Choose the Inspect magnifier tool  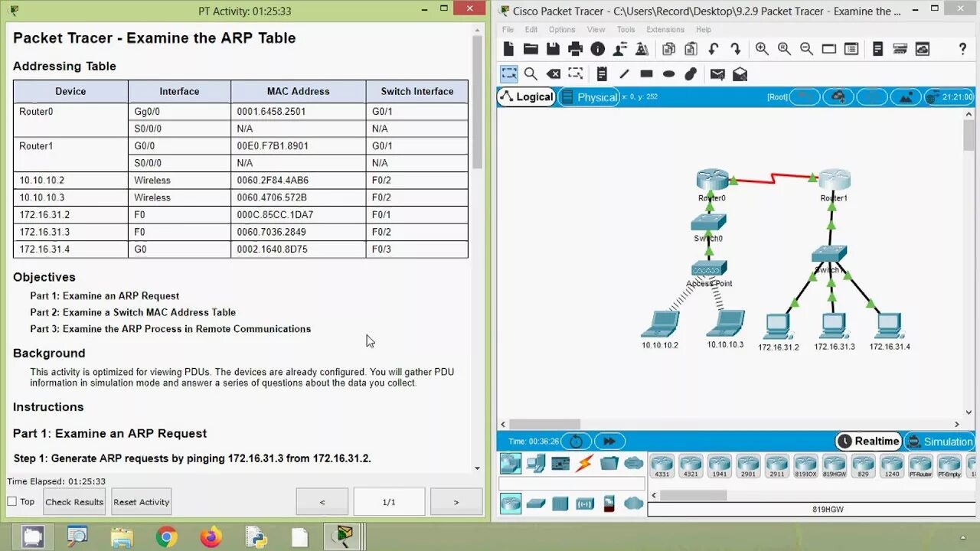point(531,74)
